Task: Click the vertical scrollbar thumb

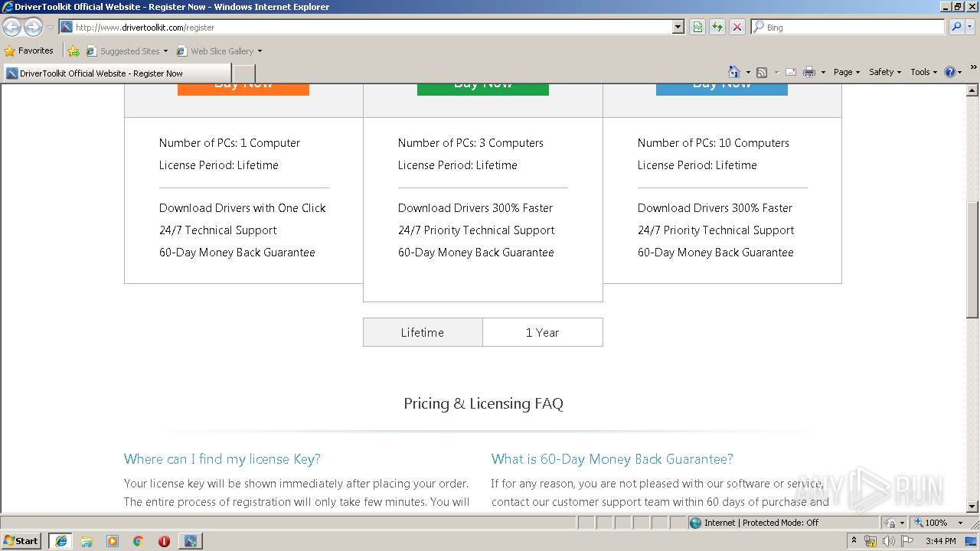Action: click(x=972, y=259)
